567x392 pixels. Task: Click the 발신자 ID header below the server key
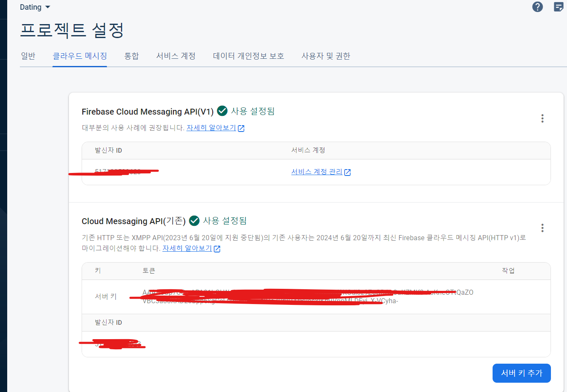pyautogui.click(x=109, y=322)
